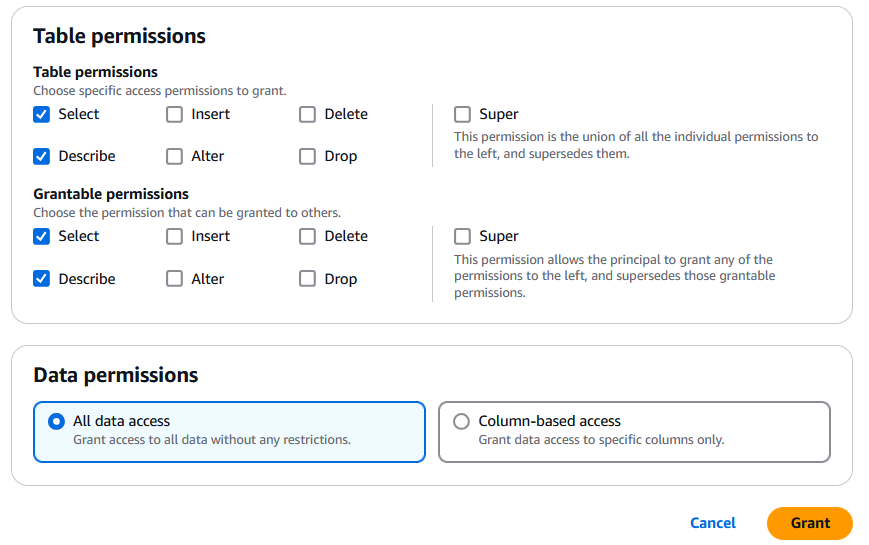Click the Column-based access card description
869x545 pixels.
click(x=601, y=440)
